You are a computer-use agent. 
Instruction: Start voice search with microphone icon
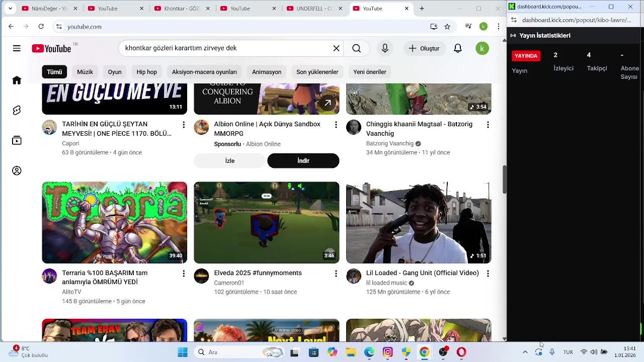[x=385, y=48]
